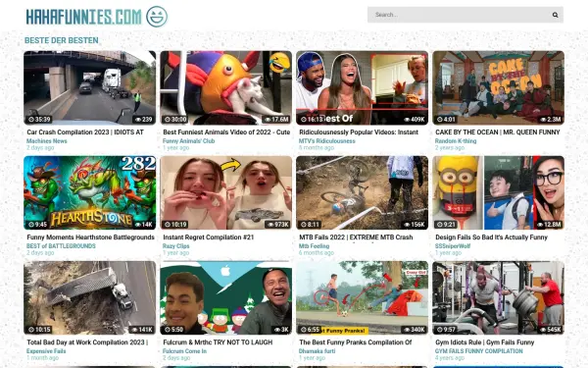The height and width of the screenshot is (368, 588).
Task: Open the BEST of BATTLEGROUNDS channel link
Action: click(61, 246)
